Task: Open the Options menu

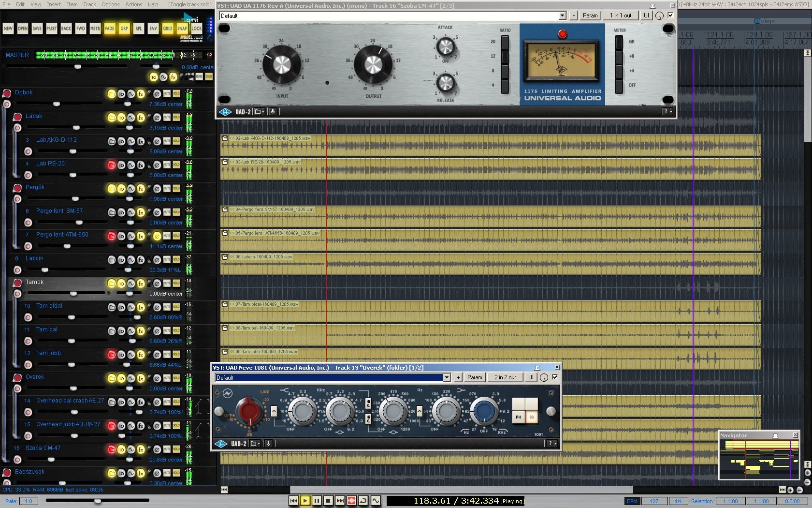Action: point(110,4)
